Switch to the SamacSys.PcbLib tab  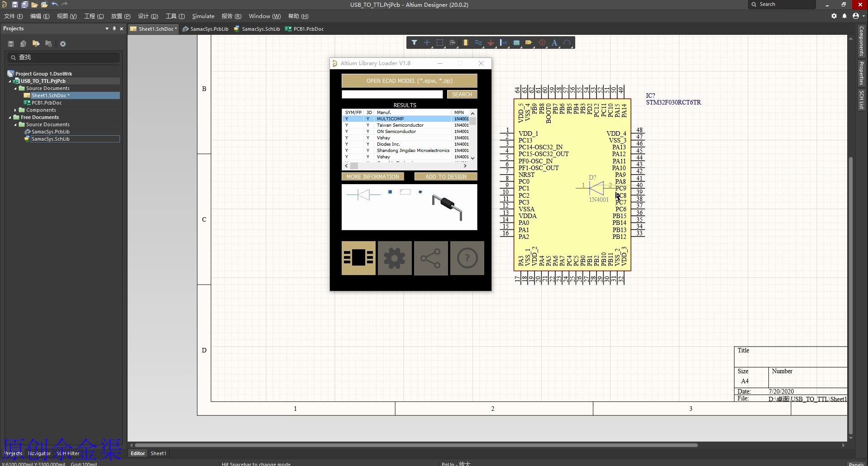tap(205, 29)
